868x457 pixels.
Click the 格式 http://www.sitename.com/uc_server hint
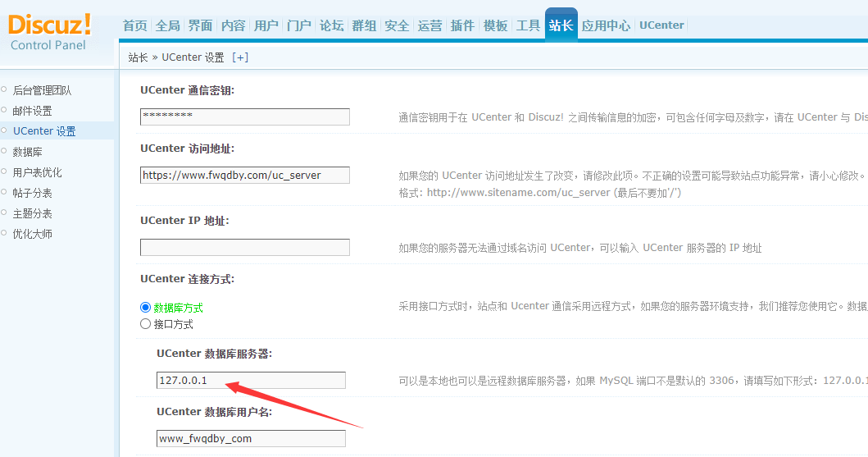click(539, 193)
